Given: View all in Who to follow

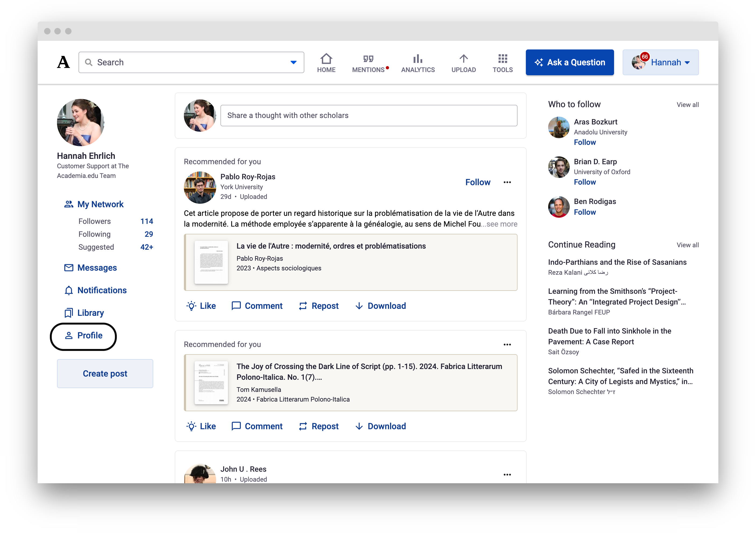Looking at the screenshot, I should click(x=687, y=105).
